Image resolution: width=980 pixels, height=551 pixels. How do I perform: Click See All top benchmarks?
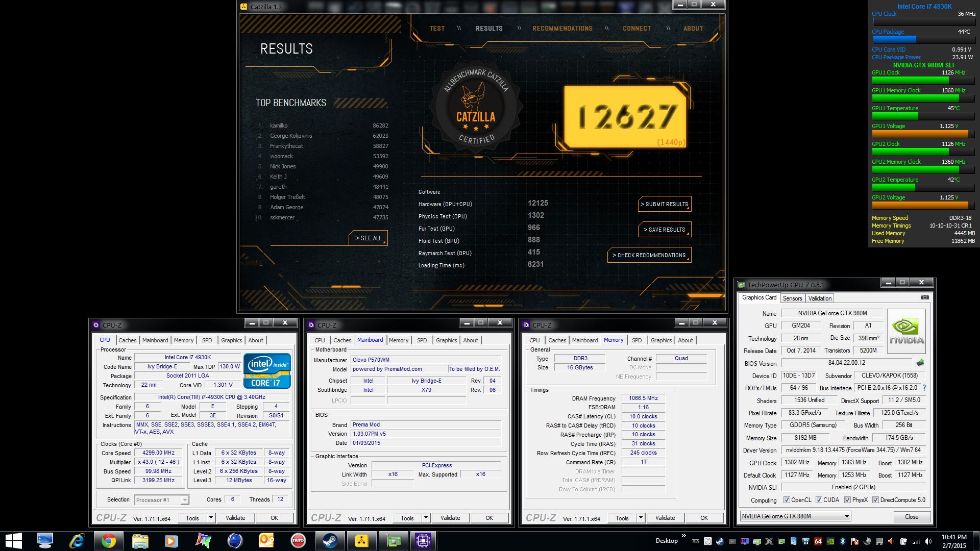(x=368, y=238)
